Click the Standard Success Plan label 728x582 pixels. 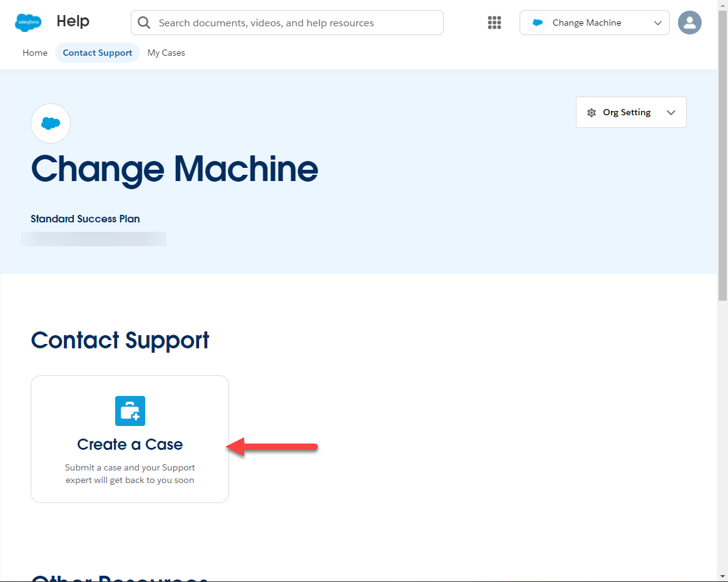[85, 219]
